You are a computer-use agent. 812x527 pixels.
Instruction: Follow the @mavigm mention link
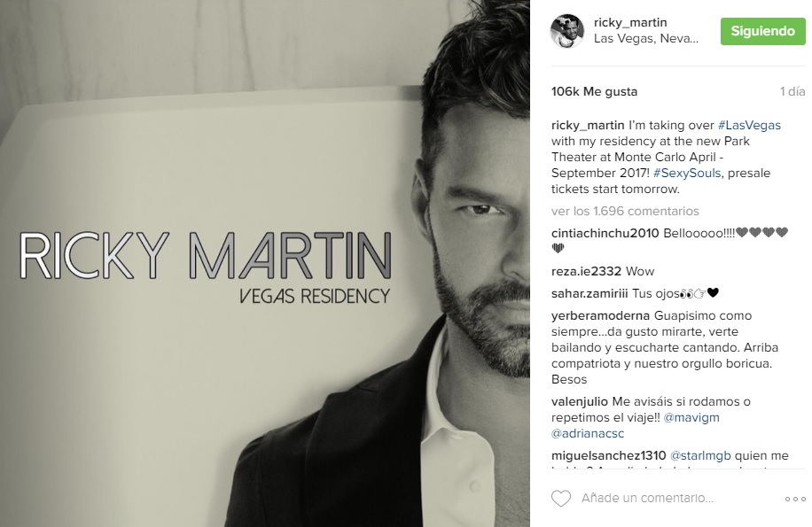pos(691,417)
